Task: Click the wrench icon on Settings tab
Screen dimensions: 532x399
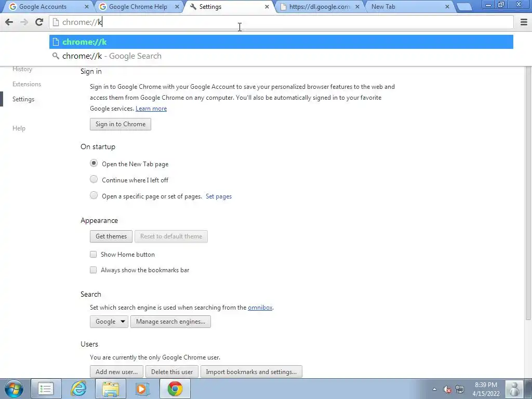Action: pos(193,7)
